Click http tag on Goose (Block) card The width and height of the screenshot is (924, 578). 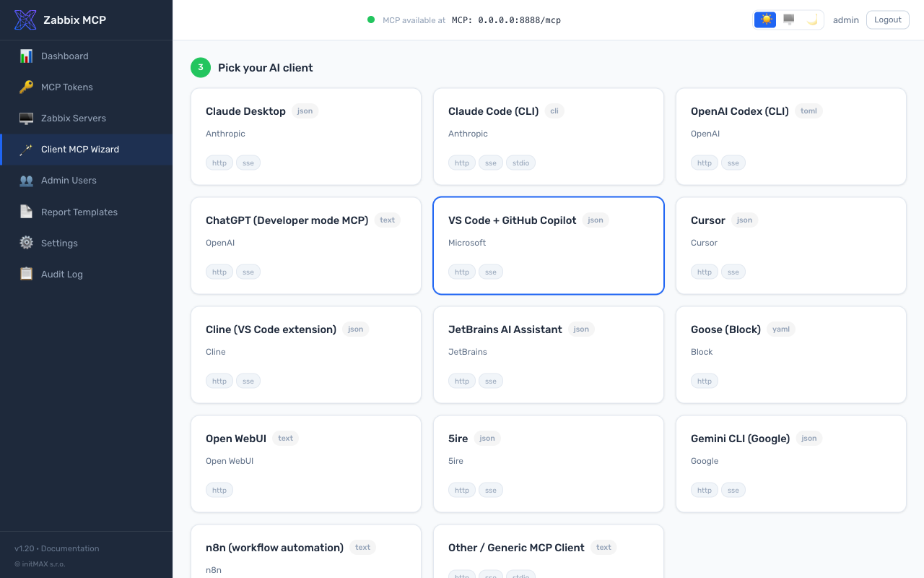coord(705,381)
